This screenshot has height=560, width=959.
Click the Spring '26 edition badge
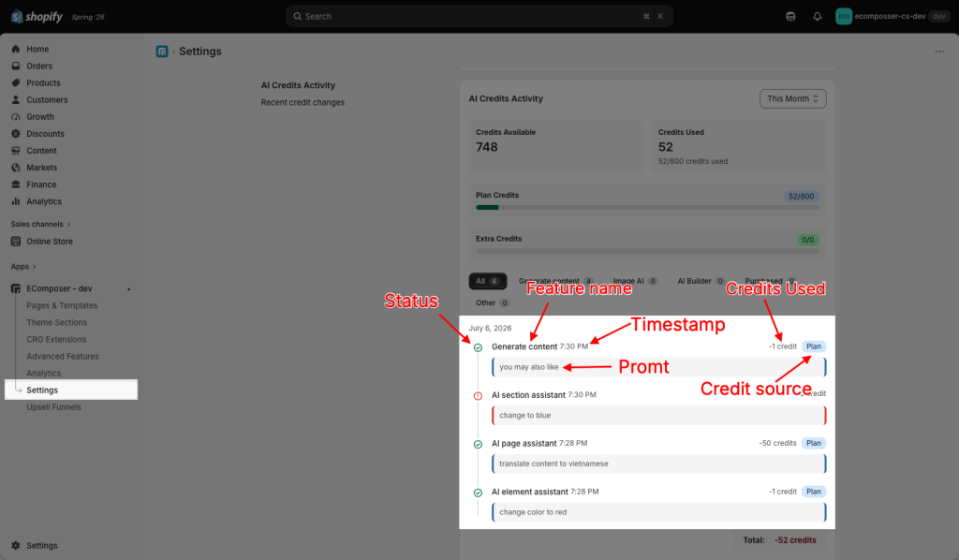(x=88, y=17)
